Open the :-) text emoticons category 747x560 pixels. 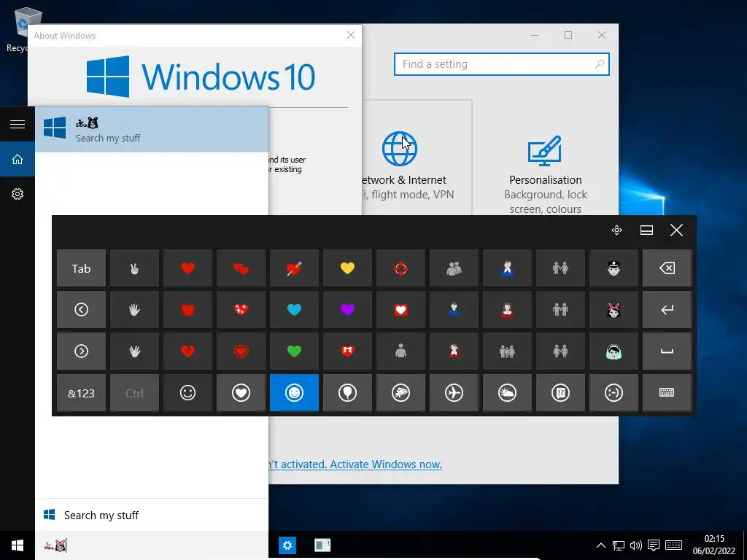[x=614, y=393]
